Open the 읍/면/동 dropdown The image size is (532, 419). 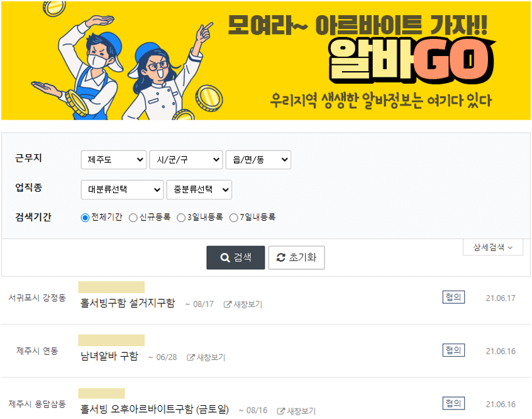tap(259, 160)
